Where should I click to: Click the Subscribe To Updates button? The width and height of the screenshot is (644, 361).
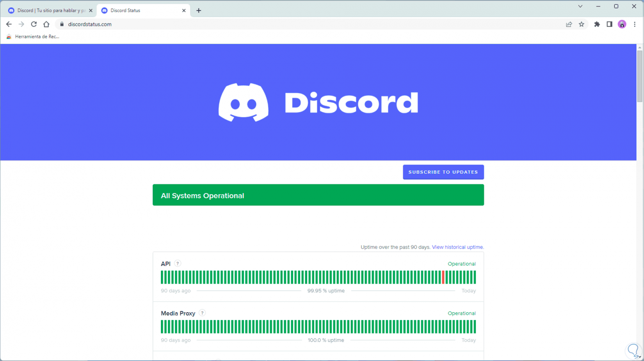pyautogui.click(x=443, y=172)
